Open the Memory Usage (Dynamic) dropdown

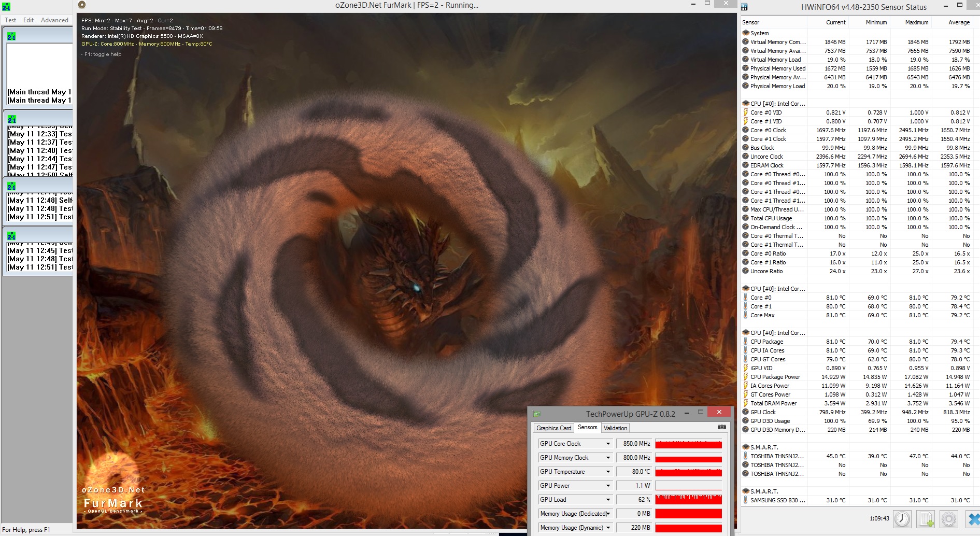point(608,528)
